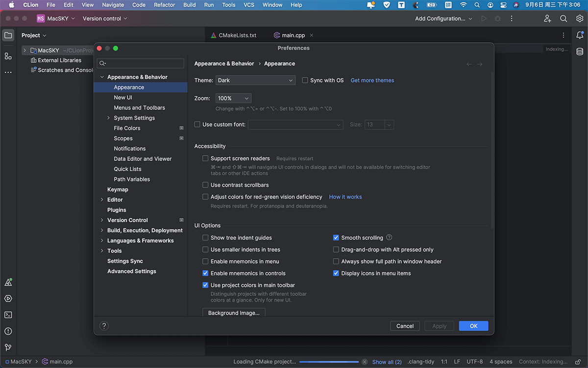
Task: Click the Get more themes link
Action: pos(372,80)
